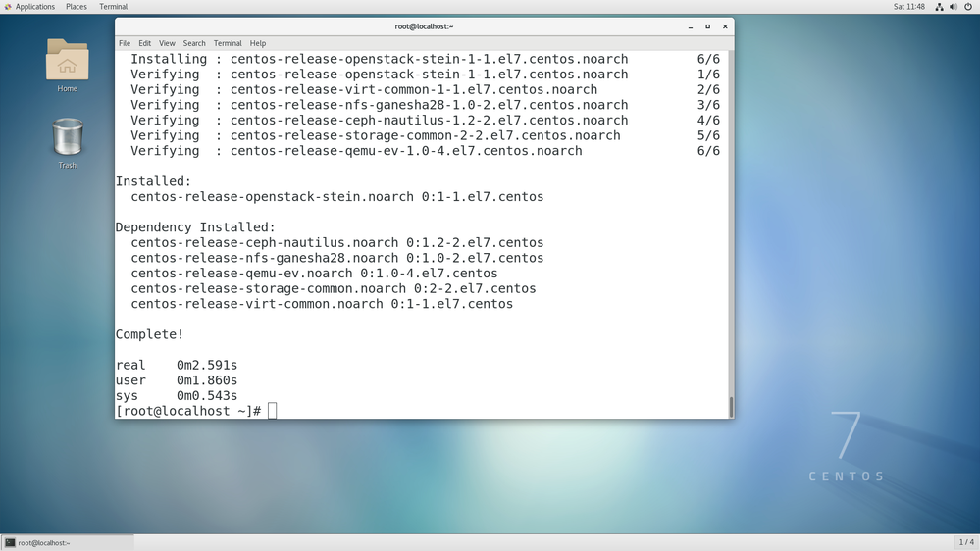Click the power button icon
Screen dimensions: 980x551
(x=967, y=7)
